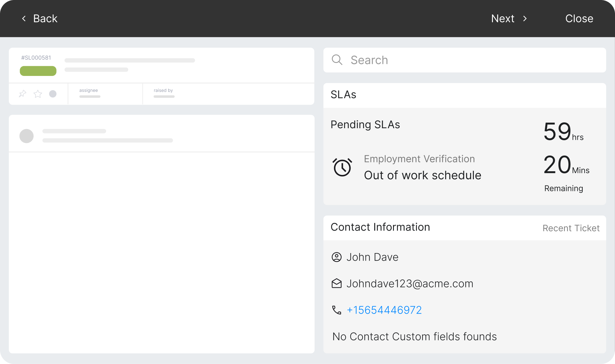Click the forward chevron beside Next
Screen dimensions: 615x364
coord(525,19)
